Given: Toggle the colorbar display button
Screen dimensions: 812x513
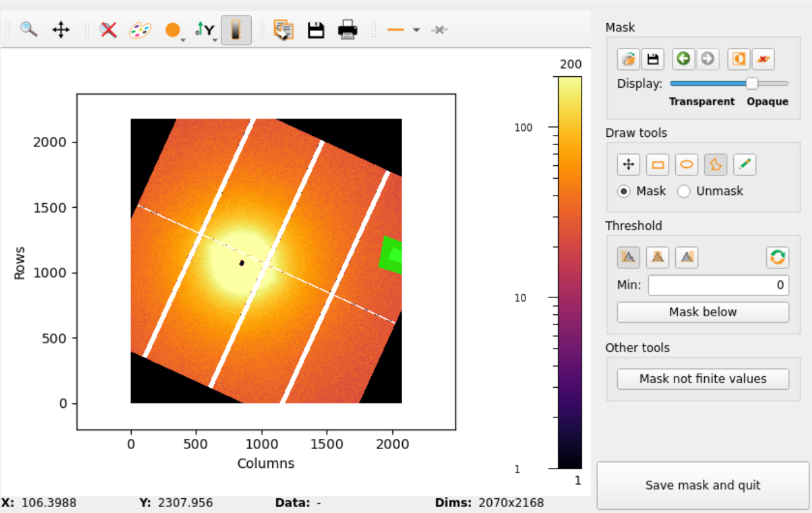Looking at the screenshot, I should (x=236, y=30).
